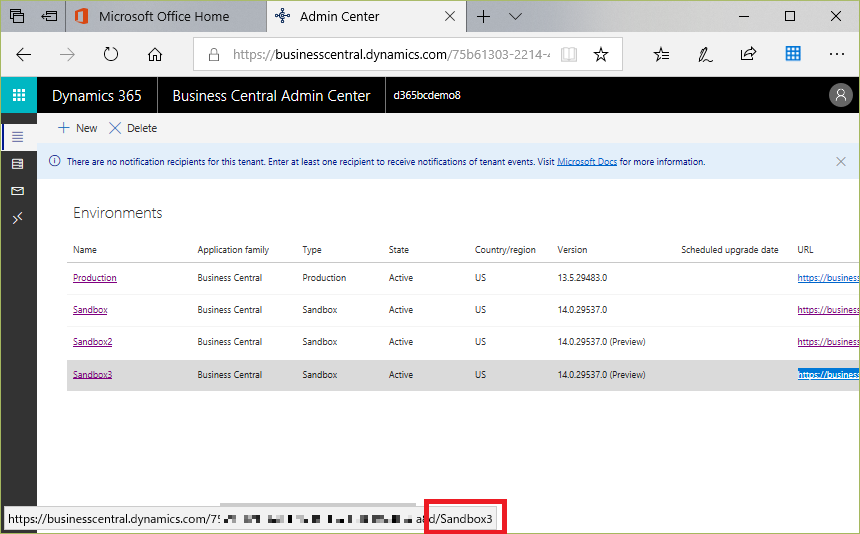This screenshot has width=860, height=534.
Task: Set these tabs aside icon
Action: click(49, 16)
